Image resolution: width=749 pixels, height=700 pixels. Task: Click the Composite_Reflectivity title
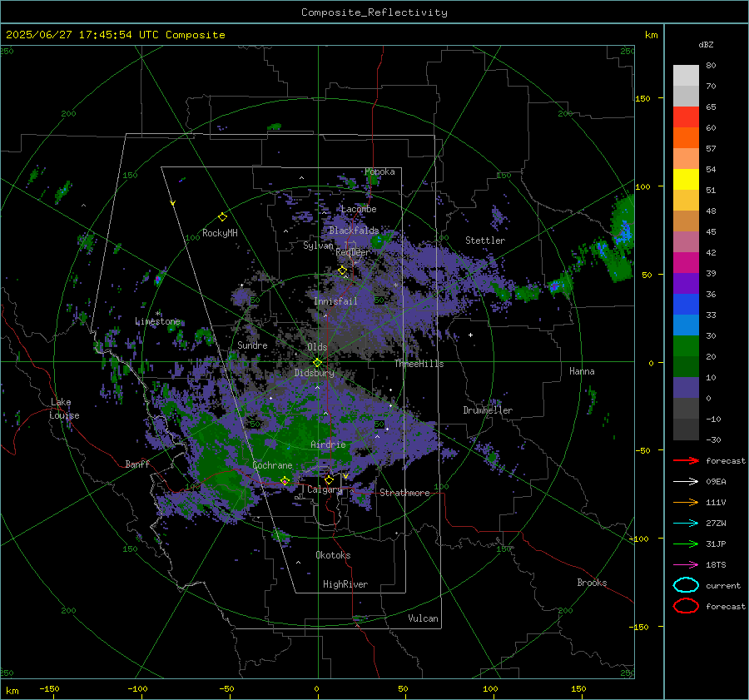[x=374, y=12]
